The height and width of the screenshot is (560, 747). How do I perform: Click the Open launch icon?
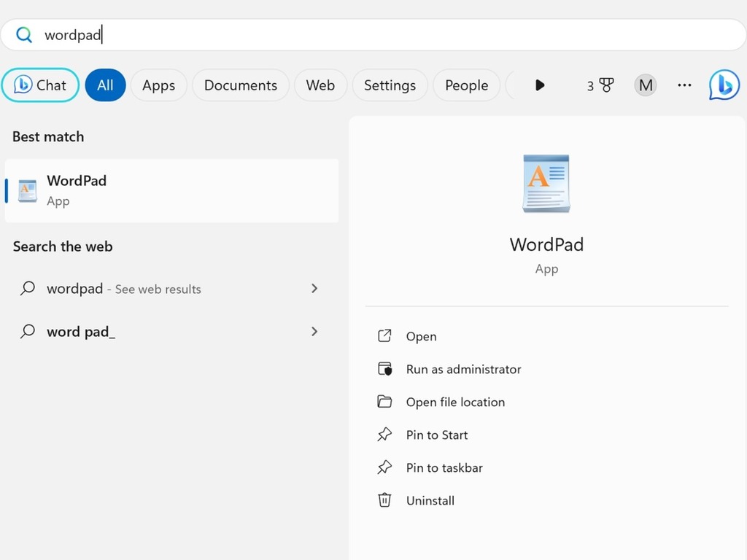tap(384, 335)
